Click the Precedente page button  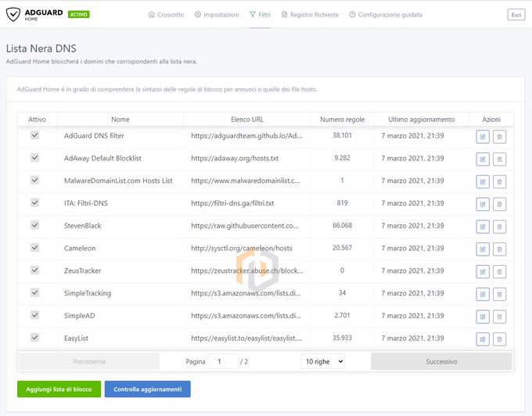point(89,361)
